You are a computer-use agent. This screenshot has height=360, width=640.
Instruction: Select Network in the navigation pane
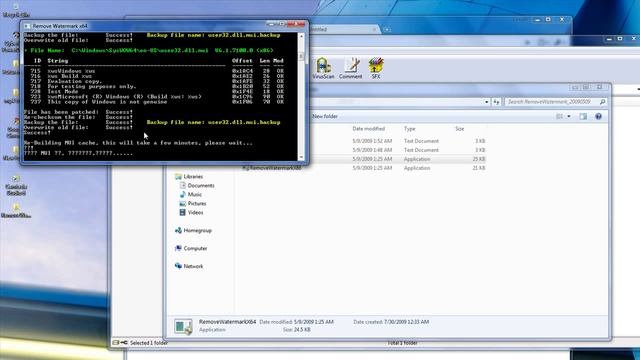tap(193, 266)
